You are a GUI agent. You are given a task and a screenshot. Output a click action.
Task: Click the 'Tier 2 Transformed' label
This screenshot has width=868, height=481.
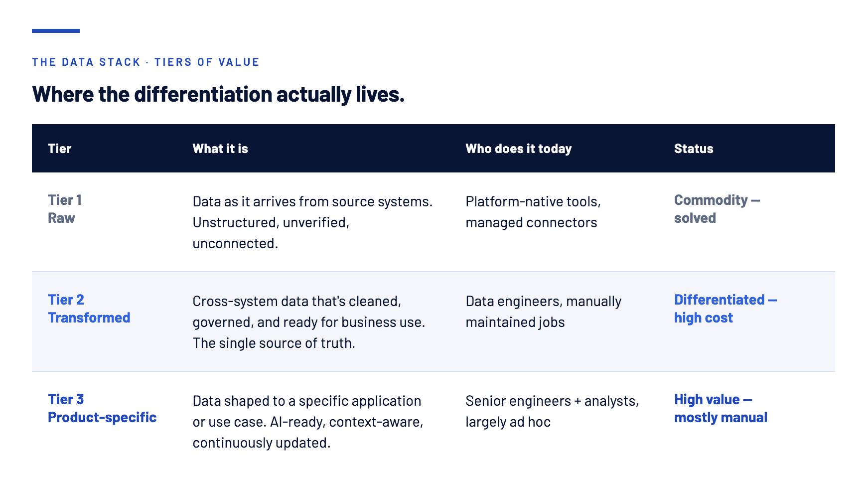coord(89,309)
